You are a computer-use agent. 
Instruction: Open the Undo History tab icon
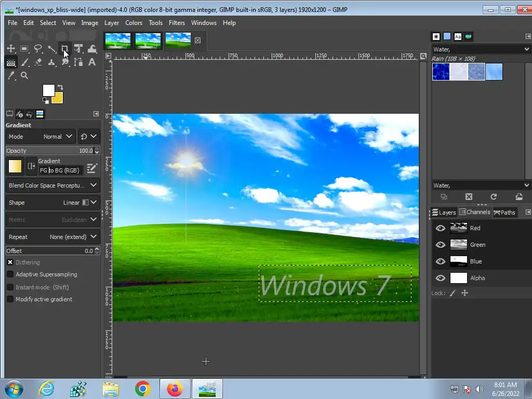click(x=30, y=114)
